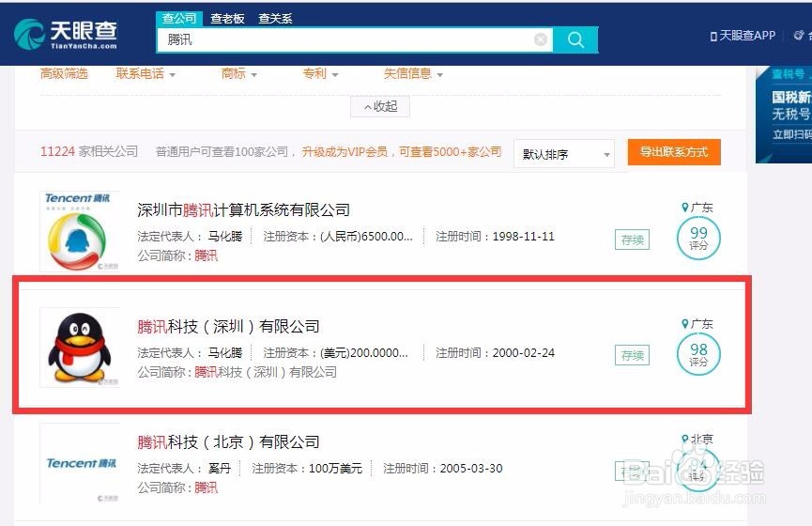Click registration date 2005-03-30
The height and width of the screenshot is (526, 812).
pyautogui.click(x=471, y=469)
